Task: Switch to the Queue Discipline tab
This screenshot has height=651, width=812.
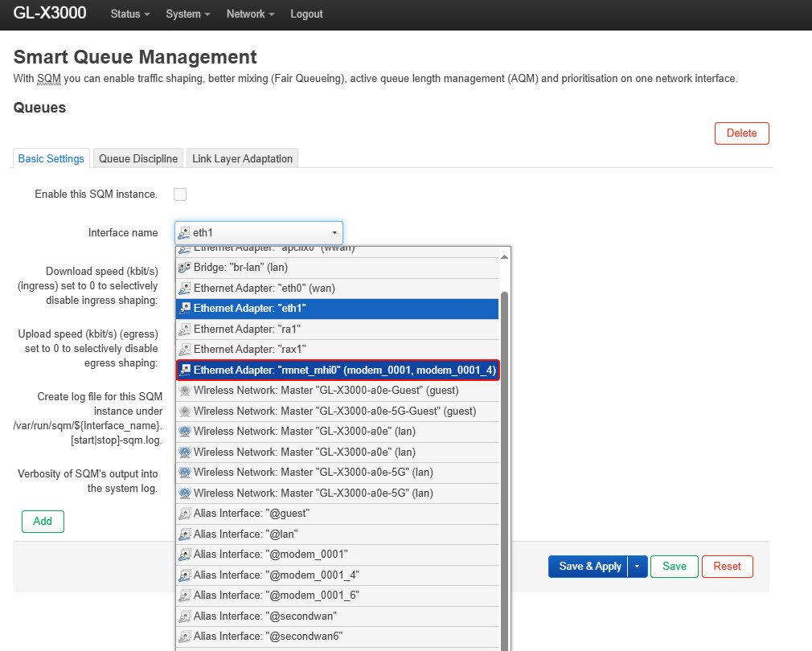Action: (138, 159)
